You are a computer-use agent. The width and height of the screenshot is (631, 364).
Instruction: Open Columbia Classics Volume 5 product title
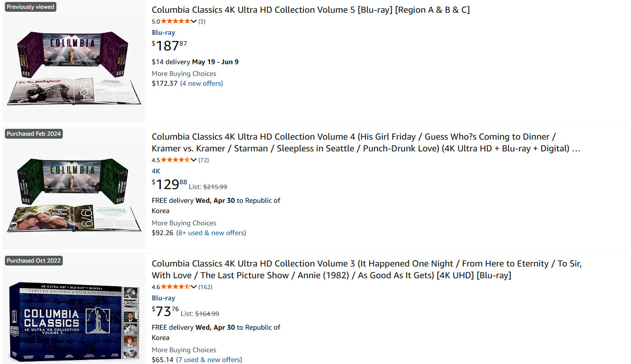(x=310, y=10)
